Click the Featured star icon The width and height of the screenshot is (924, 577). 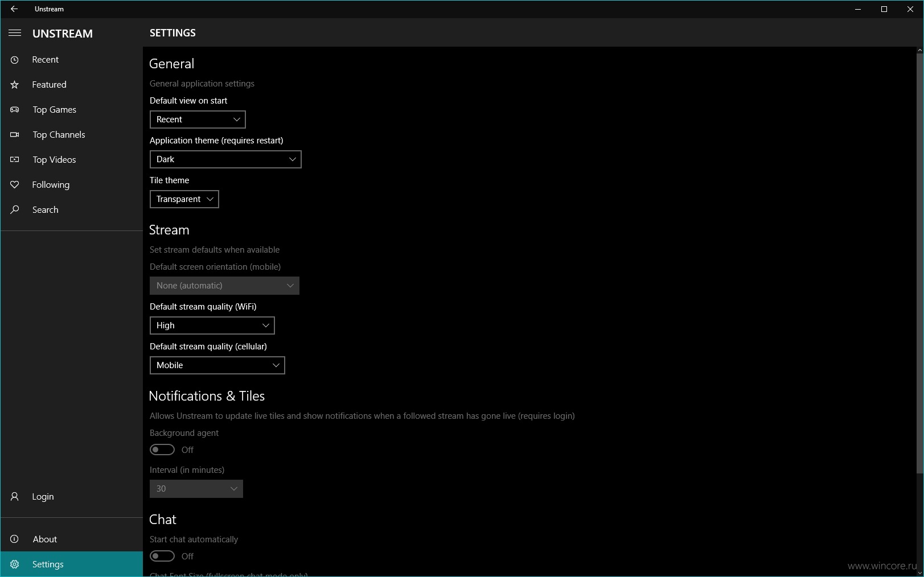(15, 85)
